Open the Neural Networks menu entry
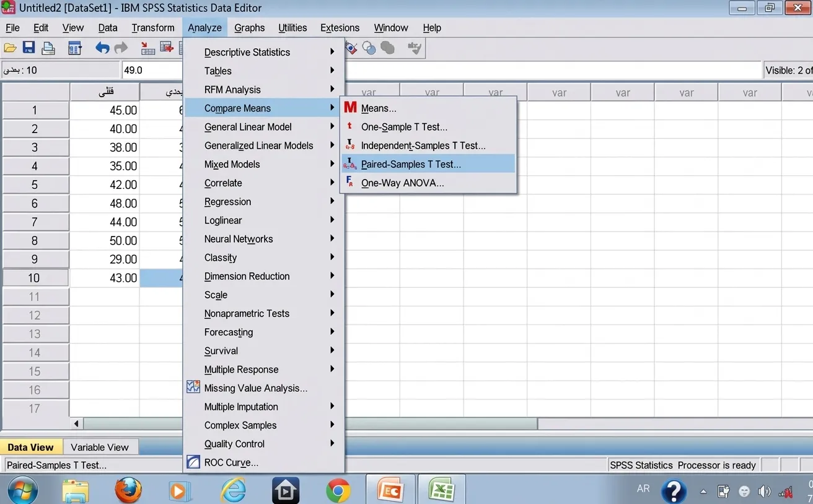Screen dimensions: 813x504 [263, 239]
